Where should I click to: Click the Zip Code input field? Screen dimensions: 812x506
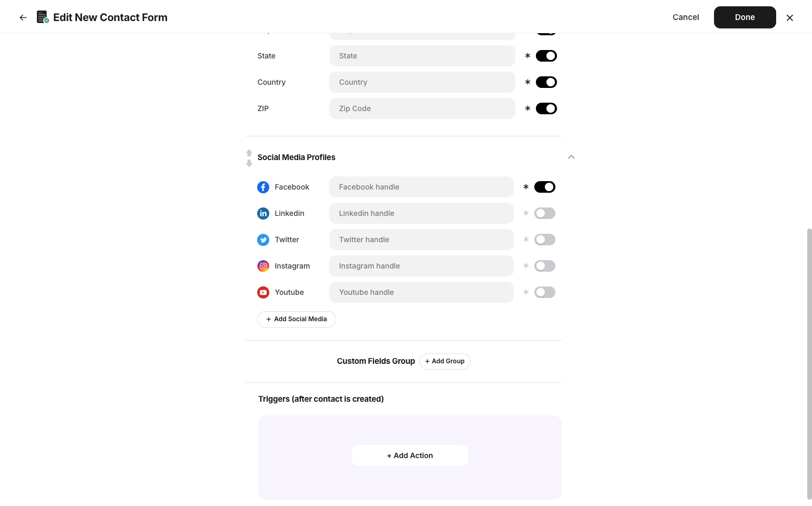(x=422, y=108)
